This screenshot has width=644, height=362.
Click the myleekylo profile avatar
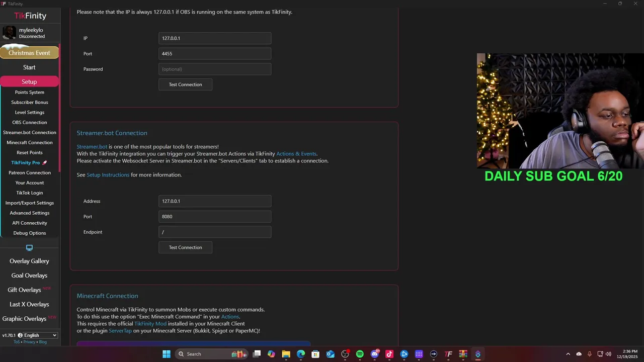(9, 33)
